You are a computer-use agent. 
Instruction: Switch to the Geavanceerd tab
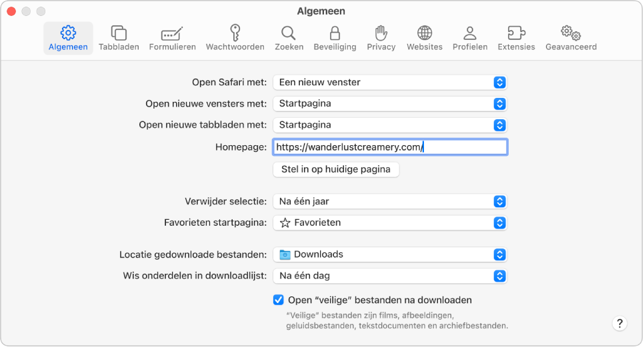tap(571, 38)
